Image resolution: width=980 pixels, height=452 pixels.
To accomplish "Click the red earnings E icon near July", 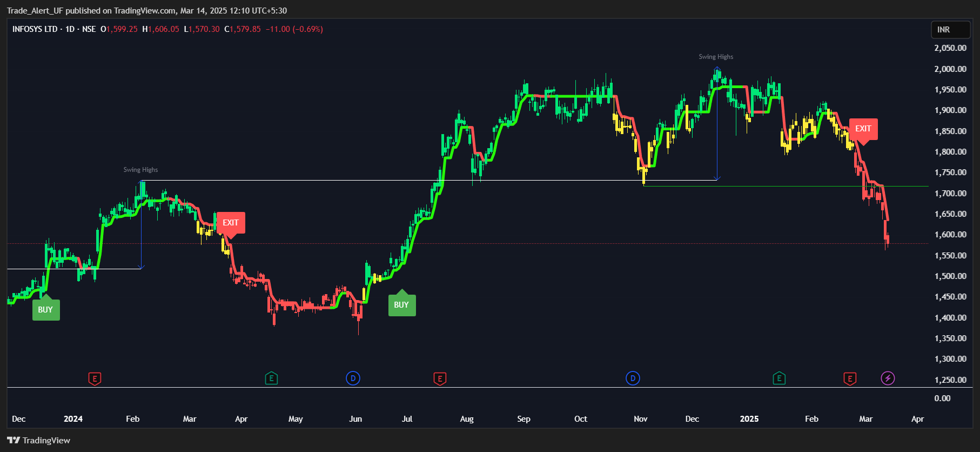I will 440,378.
